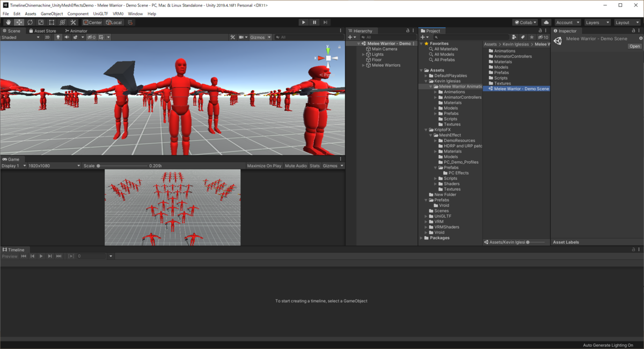
Task: Open Project panel three-dot options menu
Action: pos(546,31)
